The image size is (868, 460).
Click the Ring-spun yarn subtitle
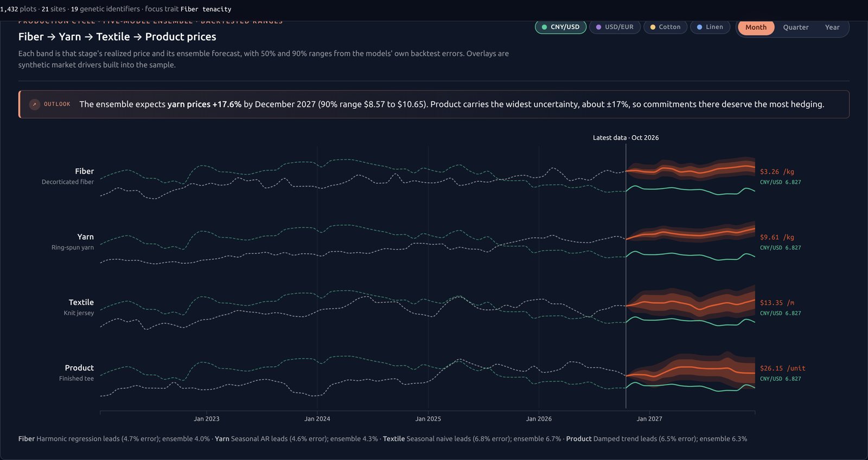pos(73,248)
